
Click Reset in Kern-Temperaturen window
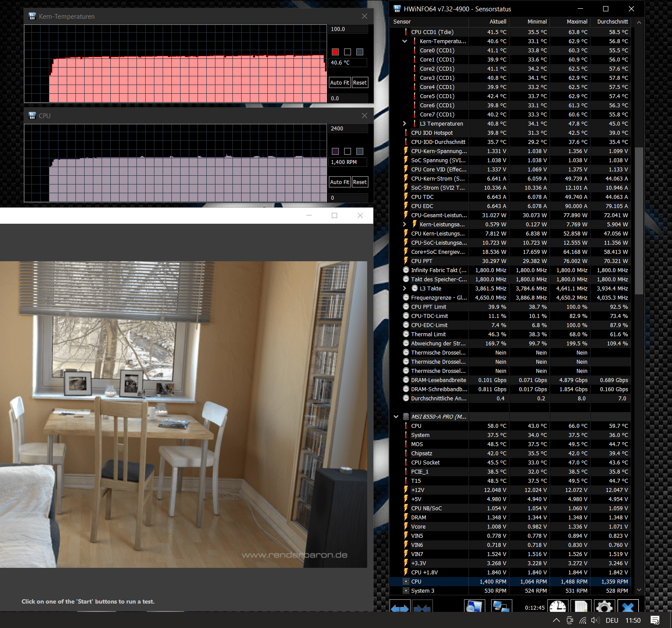tap(360, 82)
